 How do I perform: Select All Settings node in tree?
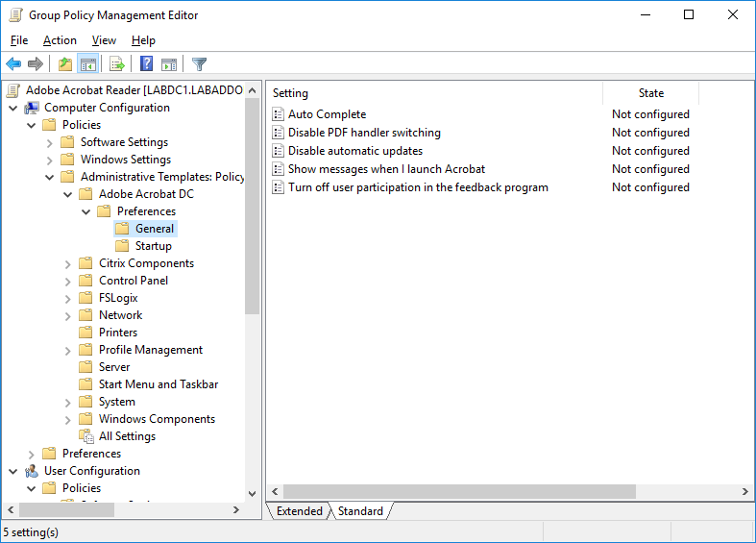(x=126, y=436)
